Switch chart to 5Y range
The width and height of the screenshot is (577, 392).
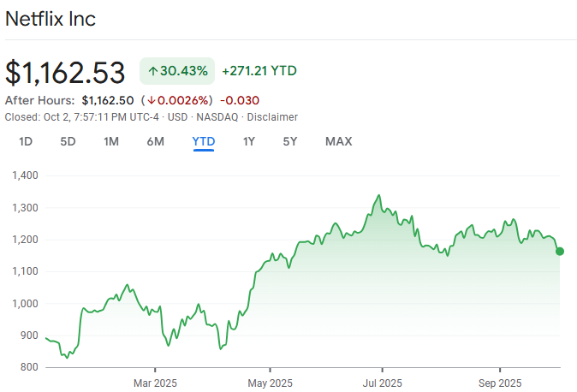point(290,141)
